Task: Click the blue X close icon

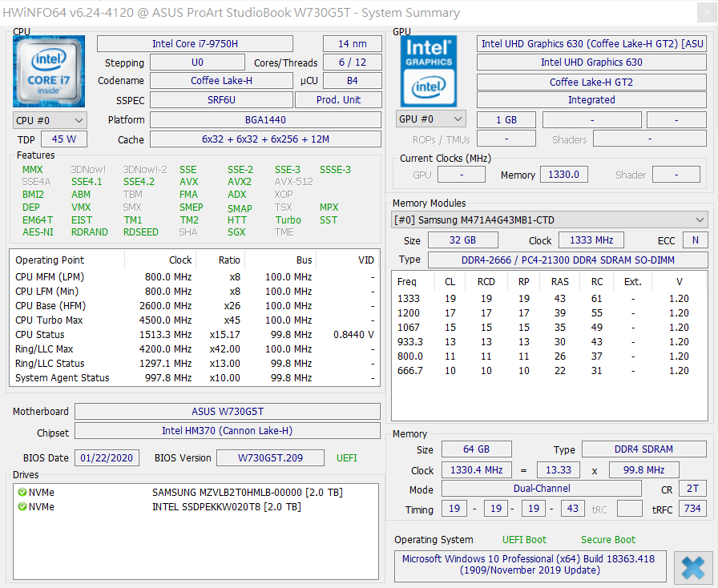Action: [692, 567]
